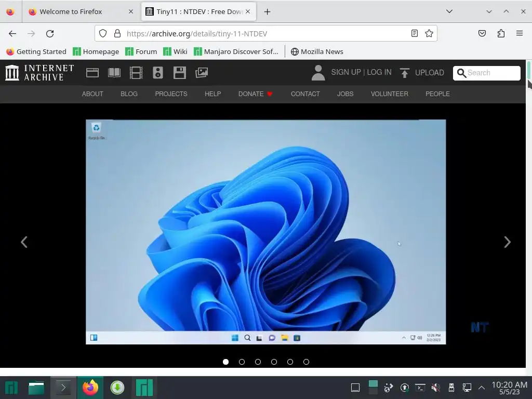
Task: Switch to the Welcome to Firefox tab
Action: (x=81, y=11)
